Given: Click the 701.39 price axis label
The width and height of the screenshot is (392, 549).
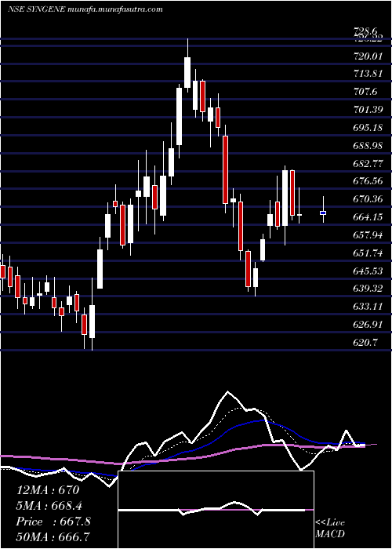Looking at the screenshot, I should tap(368, 110).
